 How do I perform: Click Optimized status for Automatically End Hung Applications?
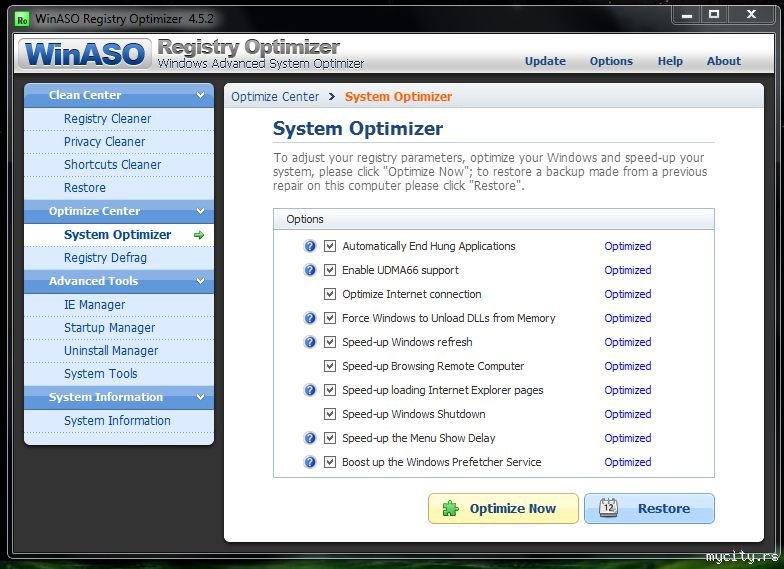click(x=628, y=246)
